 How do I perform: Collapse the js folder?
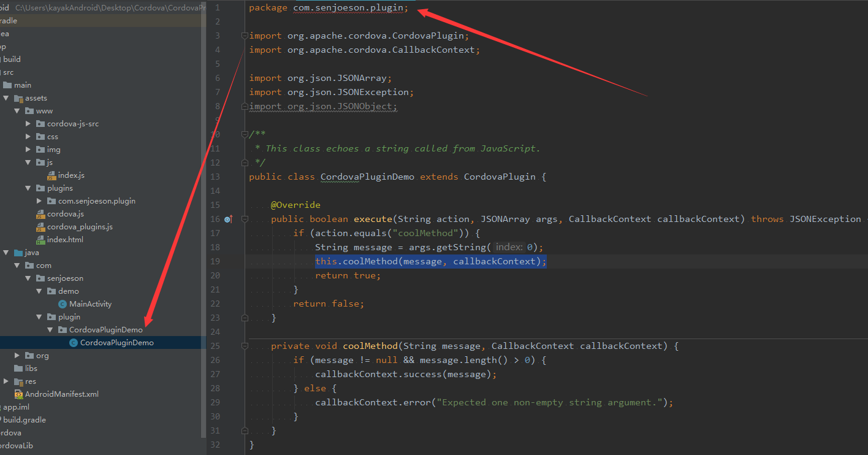pyautogui.click(x=28, y=162)
